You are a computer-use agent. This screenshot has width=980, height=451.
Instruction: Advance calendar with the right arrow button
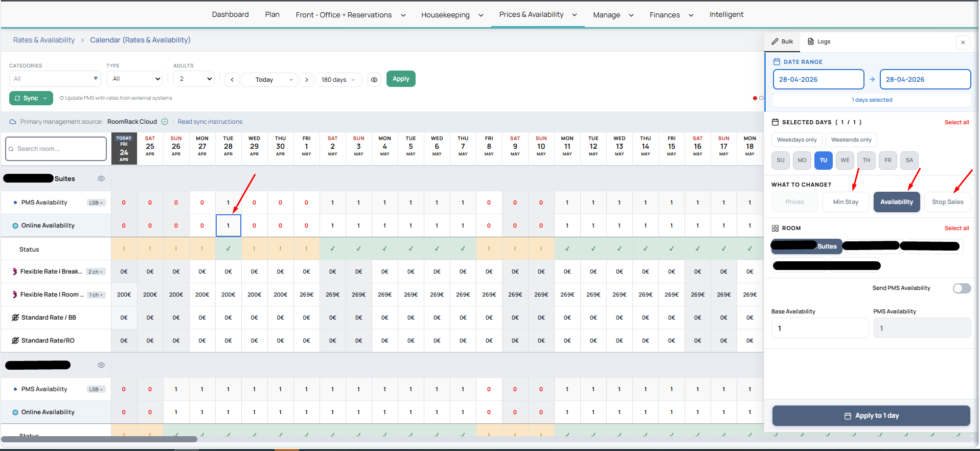pos(306,80)
